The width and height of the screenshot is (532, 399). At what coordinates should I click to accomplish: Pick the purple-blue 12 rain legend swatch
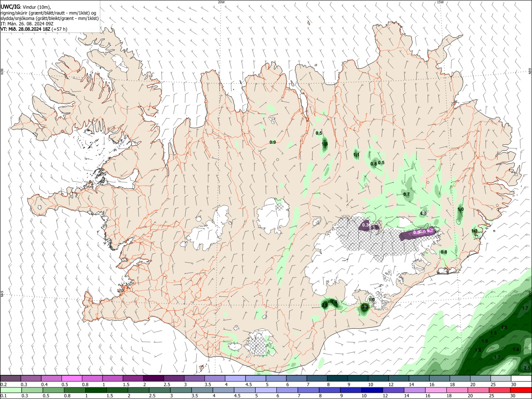[x=393, y=390]
